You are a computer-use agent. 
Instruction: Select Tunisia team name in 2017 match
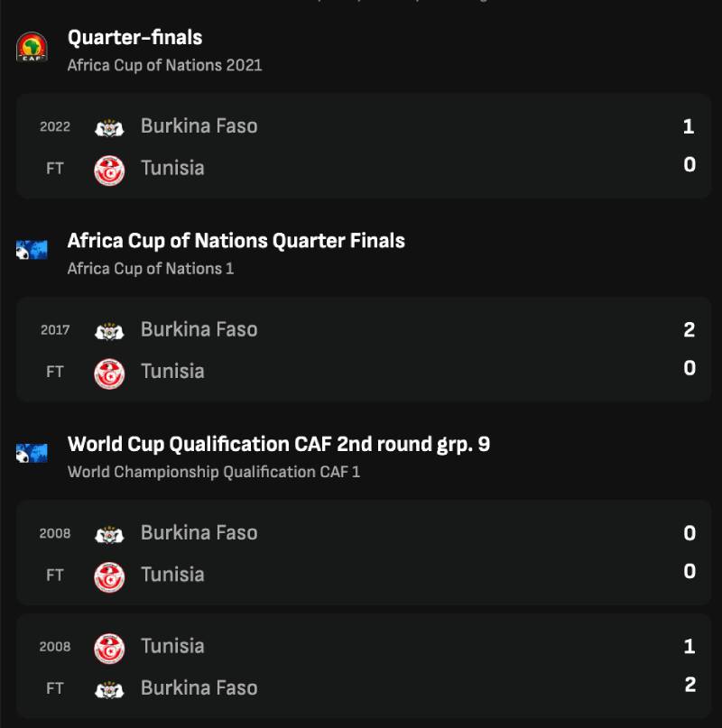(172, 371)
